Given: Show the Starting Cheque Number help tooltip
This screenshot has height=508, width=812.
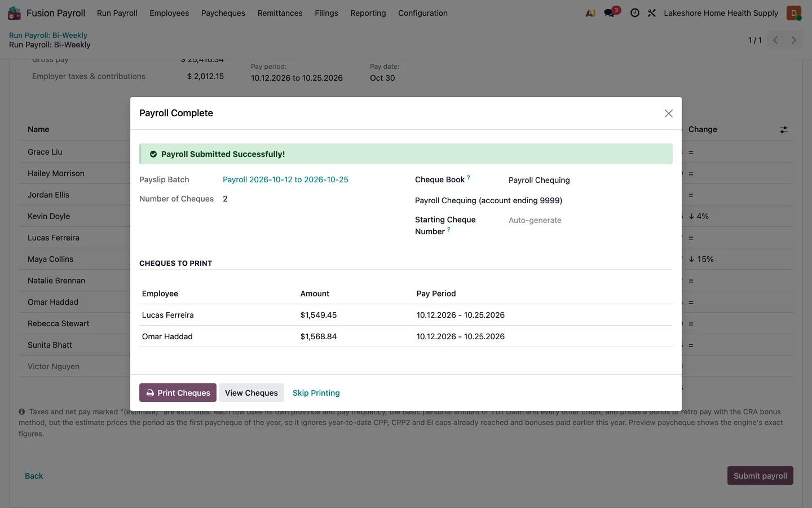Looking at the screenshot, I should (x=449, y=229).
